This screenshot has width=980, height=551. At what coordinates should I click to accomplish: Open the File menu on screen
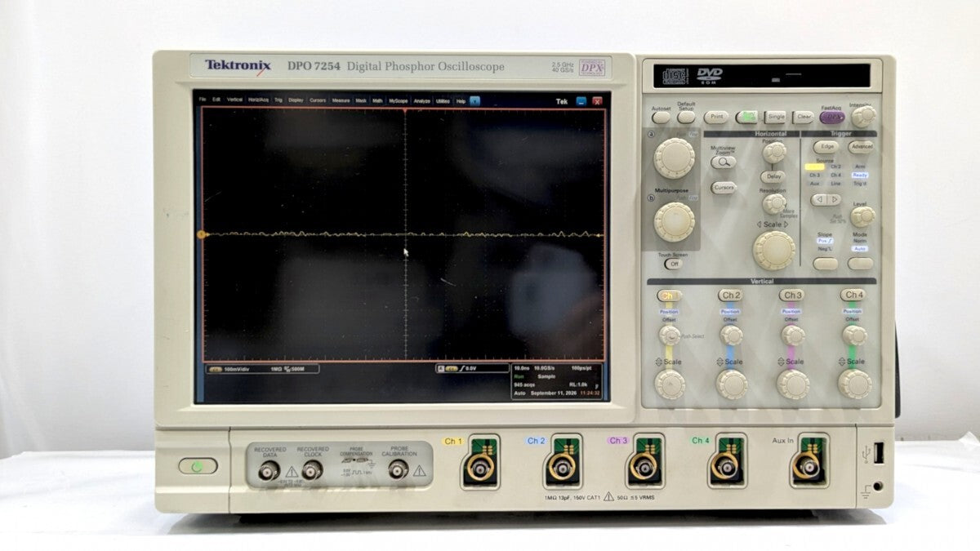(x=203, y=100)
